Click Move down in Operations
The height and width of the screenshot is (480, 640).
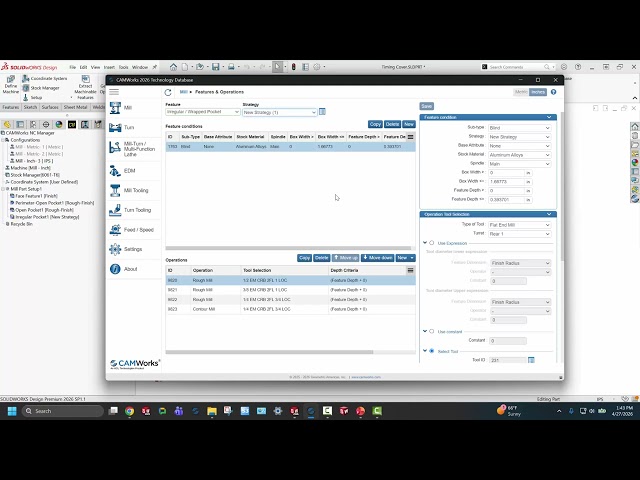click(377, 258)
